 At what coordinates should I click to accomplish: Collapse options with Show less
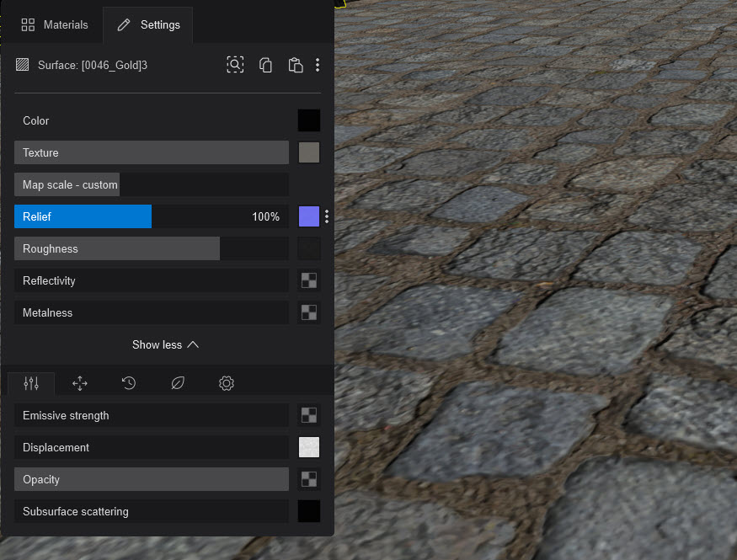166,344
